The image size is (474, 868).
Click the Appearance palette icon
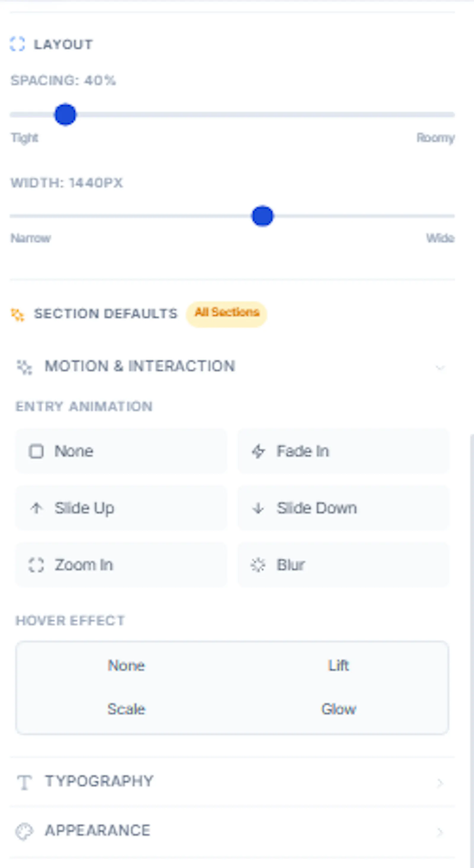tap(24, 831)
